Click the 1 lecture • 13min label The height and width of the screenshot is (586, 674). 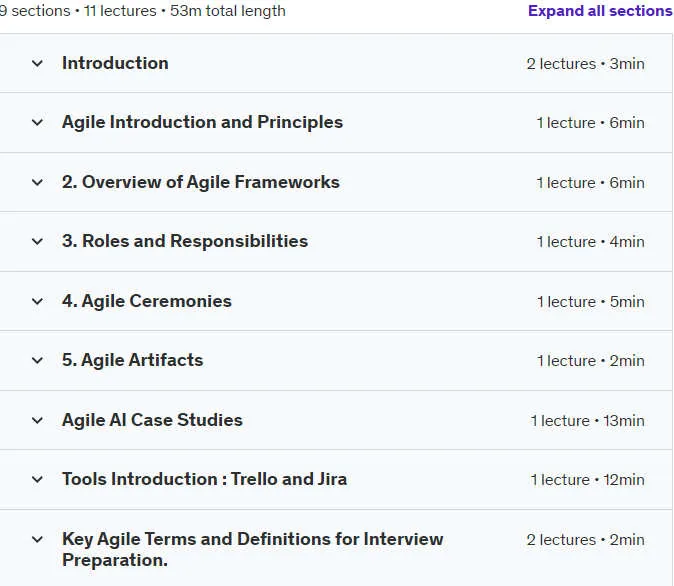click(x=587, y=420)
